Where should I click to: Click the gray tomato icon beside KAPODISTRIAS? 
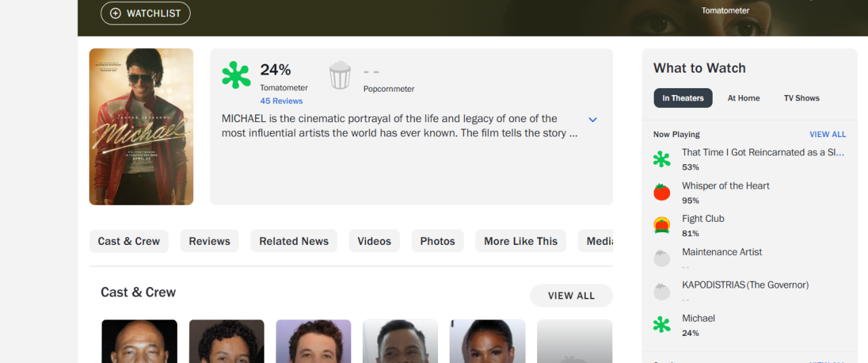(x=661, y=292)
